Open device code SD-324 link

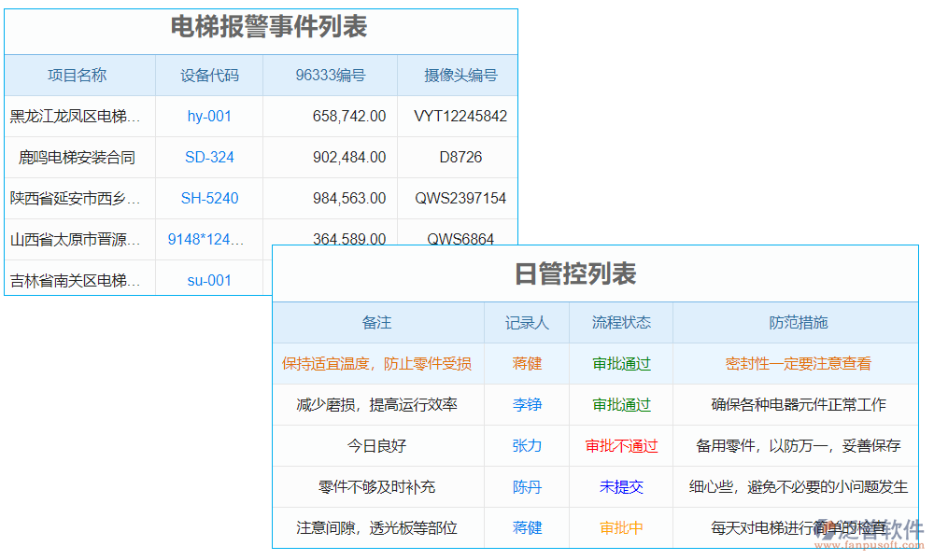(x=208, y=157)
